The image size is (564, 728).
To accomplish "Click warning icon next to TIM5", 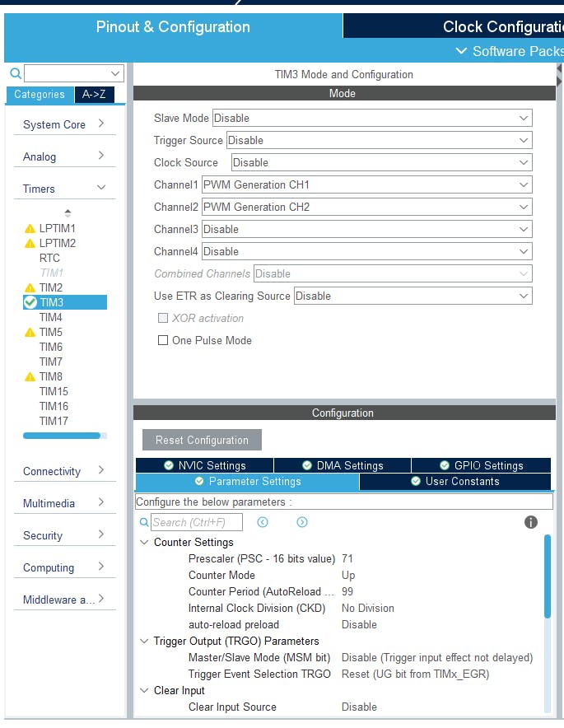I will coord(30,333).
